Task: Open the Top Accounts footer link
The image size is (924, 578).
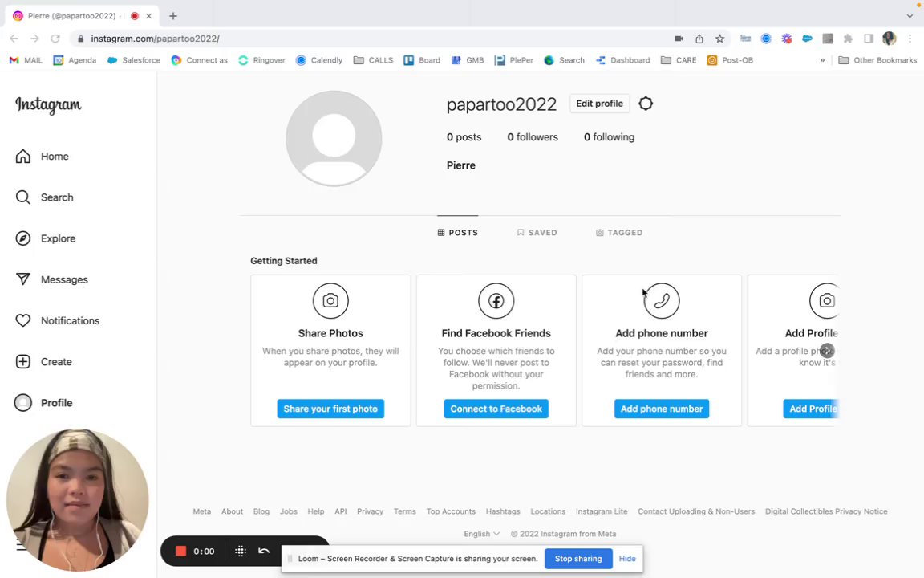Action: pos(451,511)
